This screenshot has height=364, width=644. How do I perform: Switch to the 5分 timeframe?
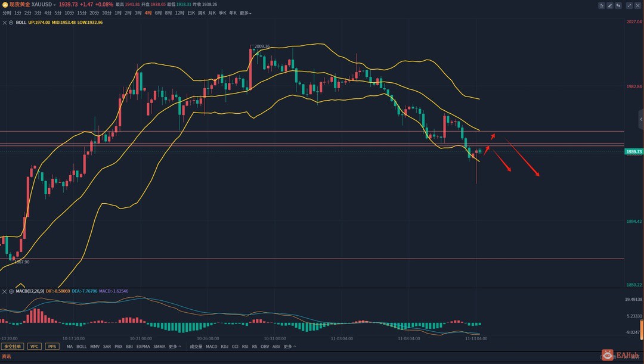(58, 13)
